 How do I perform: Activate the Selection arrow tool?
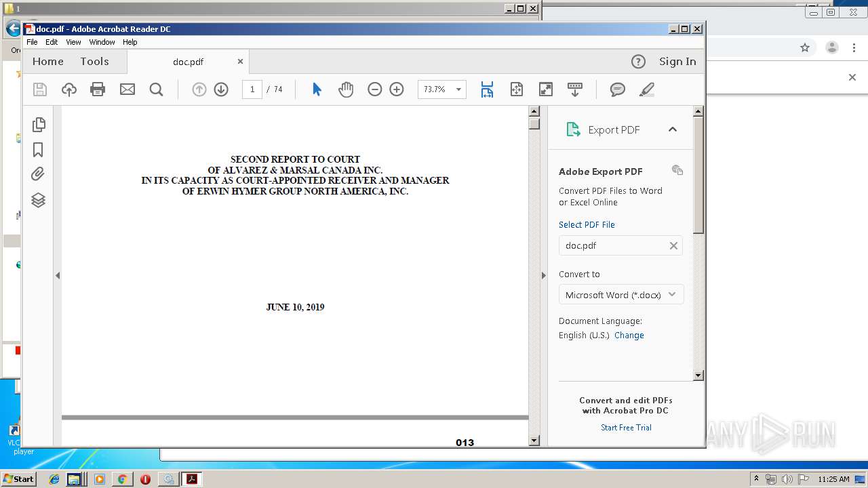(317, 89)
